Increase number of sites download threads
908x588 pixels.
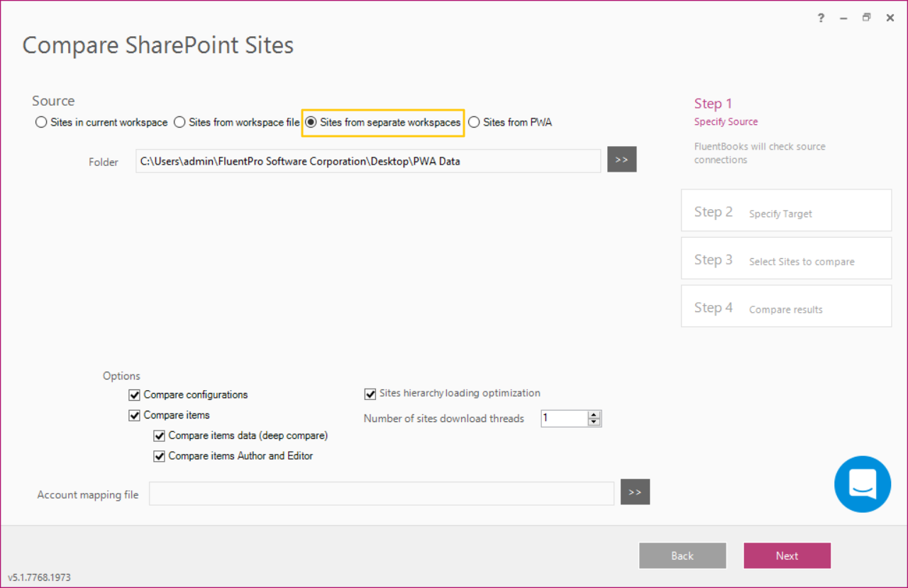pos(594,414)
